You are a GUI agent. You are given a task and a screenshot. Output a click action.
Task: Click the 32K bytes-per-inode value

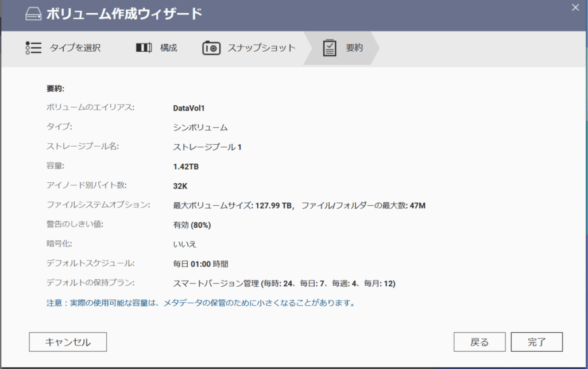pyautogui.click(x=180, y=186)
